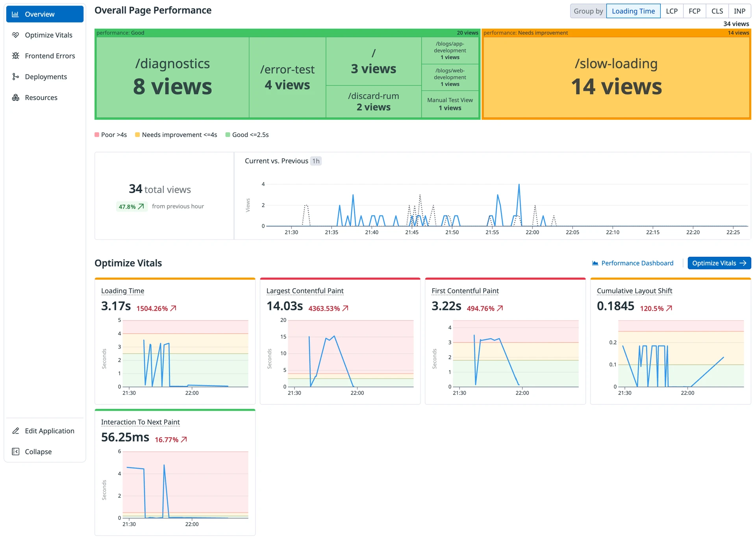
Task: Click the Edit Application pencil icon
Action: pos(15,431)
